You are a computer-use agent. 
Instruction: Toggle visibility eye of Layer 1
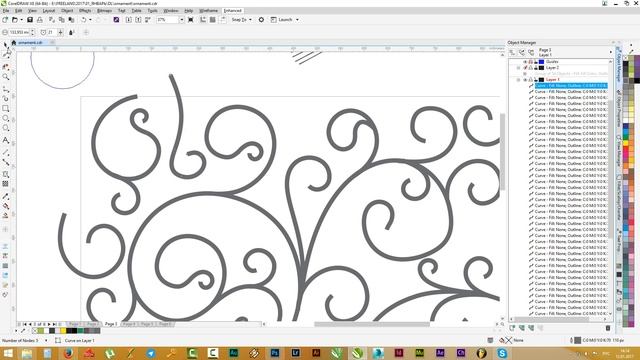point(525,80)
